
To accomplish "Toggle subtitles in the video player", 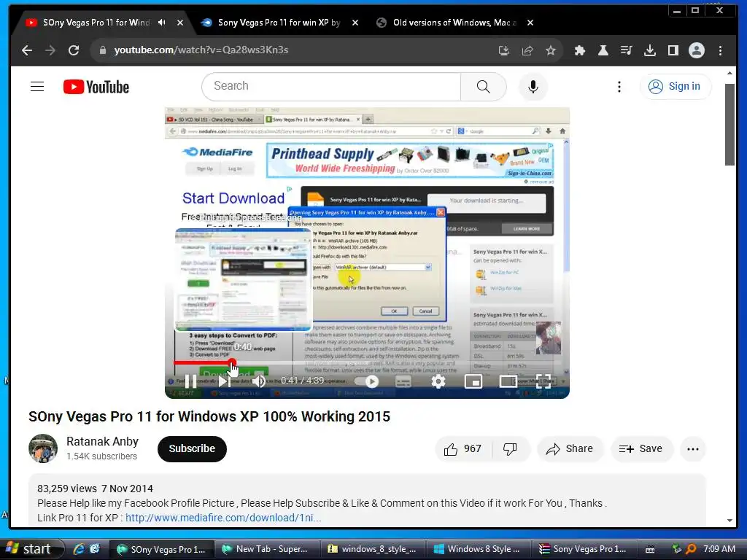I will [x=403, y=381].
